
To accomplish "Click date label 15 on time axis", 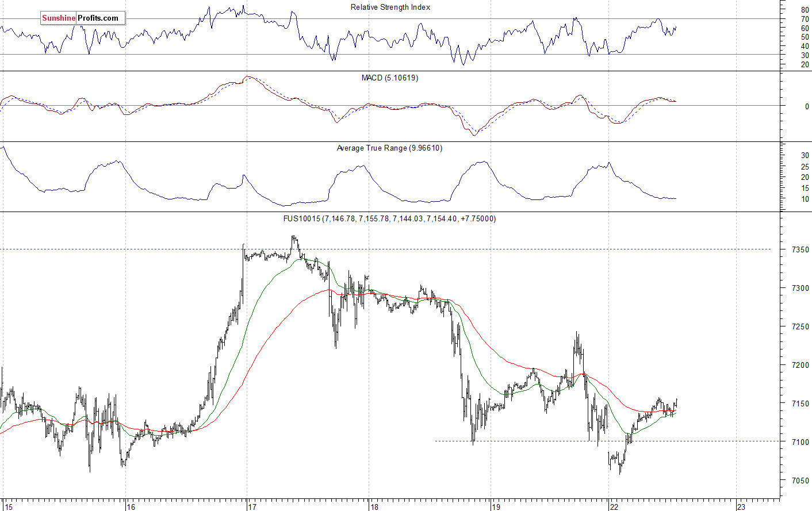I will coord(8,507).
